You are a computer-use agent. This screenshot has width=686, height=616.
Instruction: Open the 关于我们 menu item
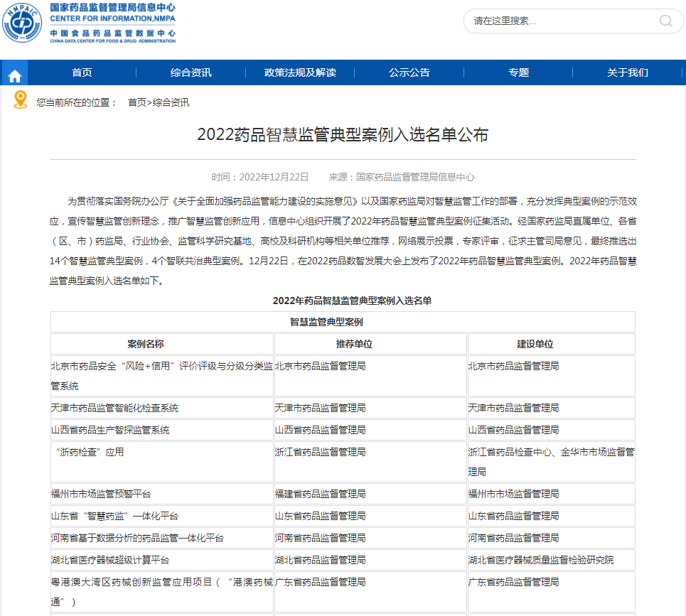(628, 72)
